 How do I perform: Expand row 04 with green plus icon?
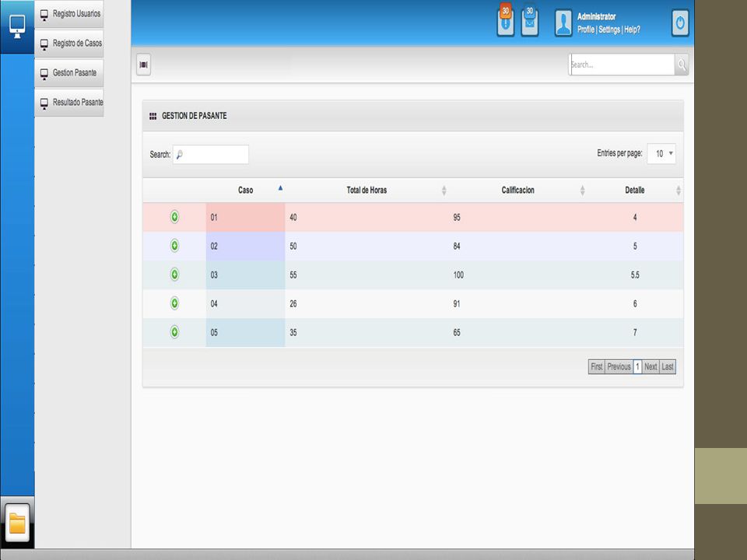pyautogui.click(x=175, y=303)
